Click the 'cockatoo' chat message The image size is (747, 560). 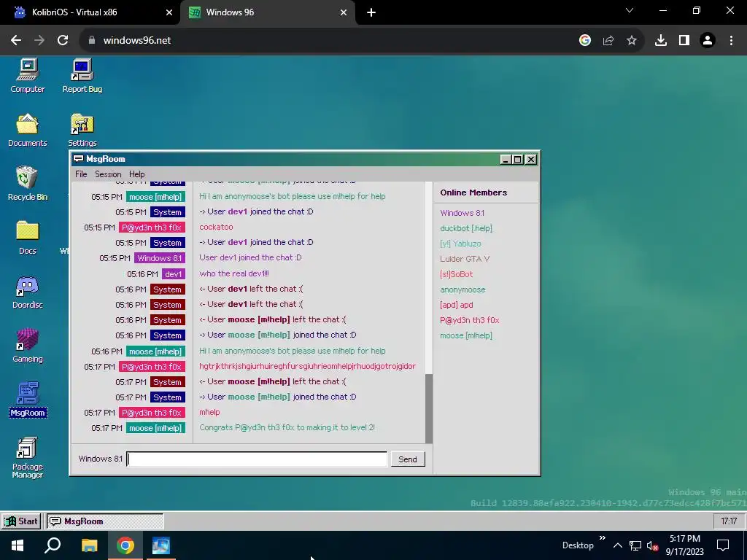216,227
